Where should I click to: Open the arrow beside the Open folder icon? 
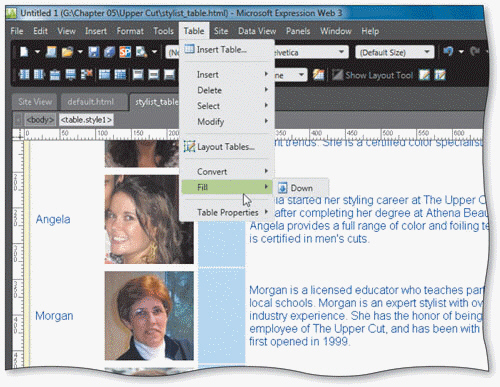coord(80,52)
